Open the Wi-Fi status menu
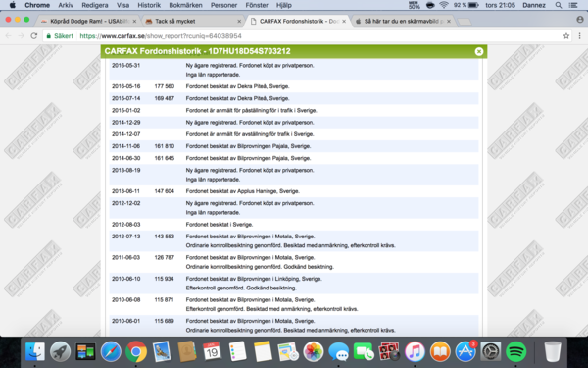The height and width of the screenshot is (368, 588). click(444, 5)
